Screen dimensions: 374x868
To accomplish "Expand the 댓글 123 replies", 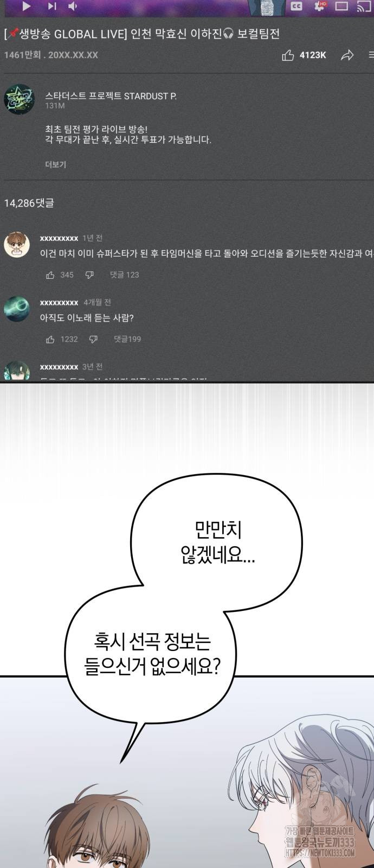I will point(124,275).
